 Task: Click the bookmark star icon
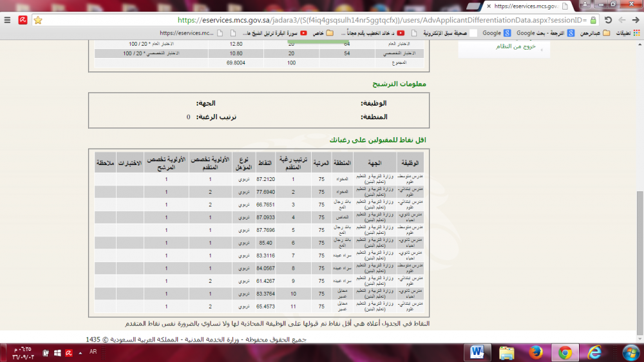38,20
